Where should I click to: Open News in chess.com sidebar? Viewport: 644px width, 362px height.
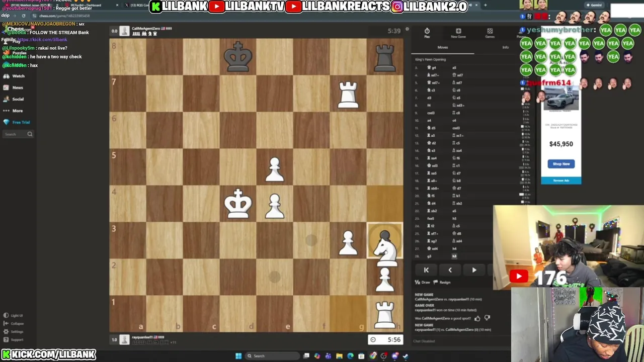point(13,87)
